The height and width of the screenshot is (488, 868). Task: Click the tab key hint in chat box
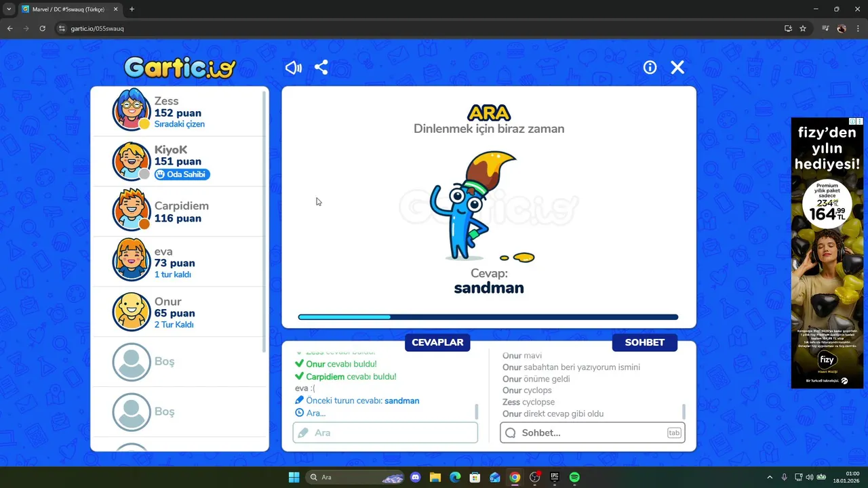tap(674, 432)
